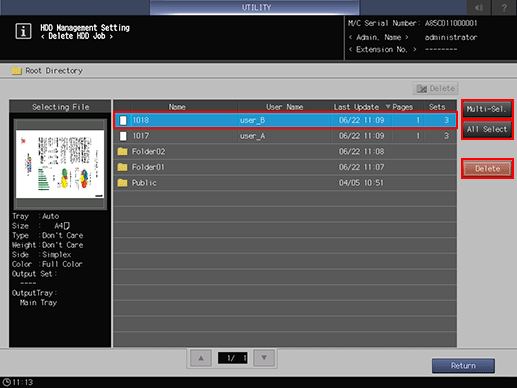Click the Return button
The width and height of the screenshot is (517, 388).
[463, 366]
